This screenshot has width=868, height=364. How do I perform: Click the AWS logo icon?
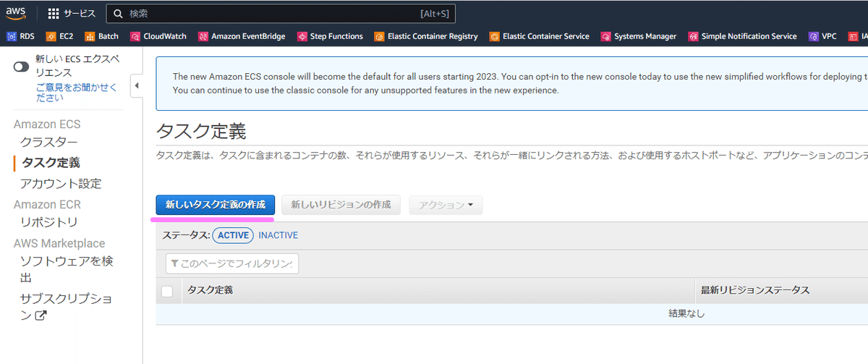pos(16,13)
